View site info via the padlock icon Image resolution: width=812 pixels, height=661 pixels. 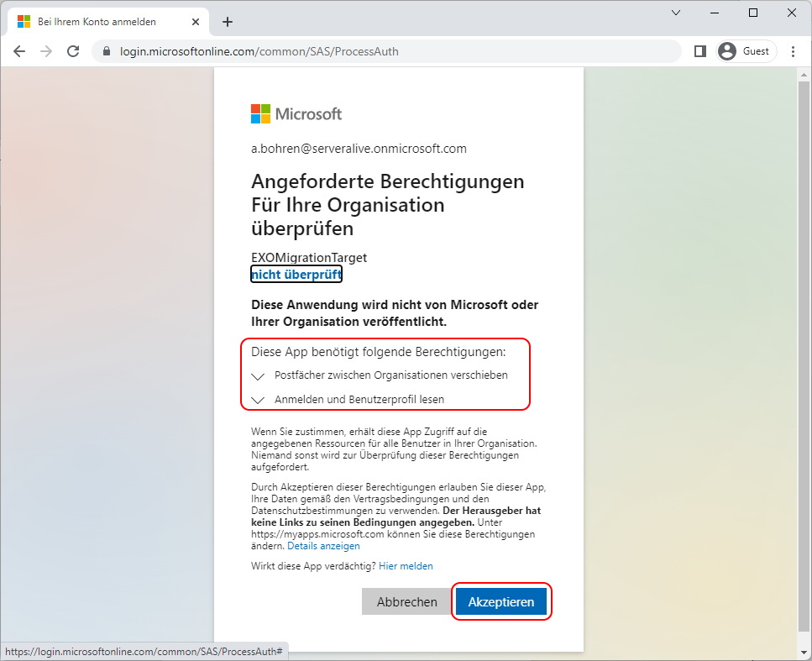click(107, 51)
